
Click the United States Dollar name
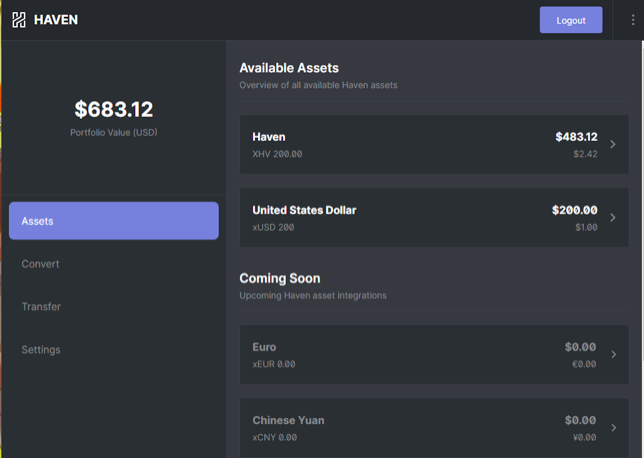tap(304, 210)
